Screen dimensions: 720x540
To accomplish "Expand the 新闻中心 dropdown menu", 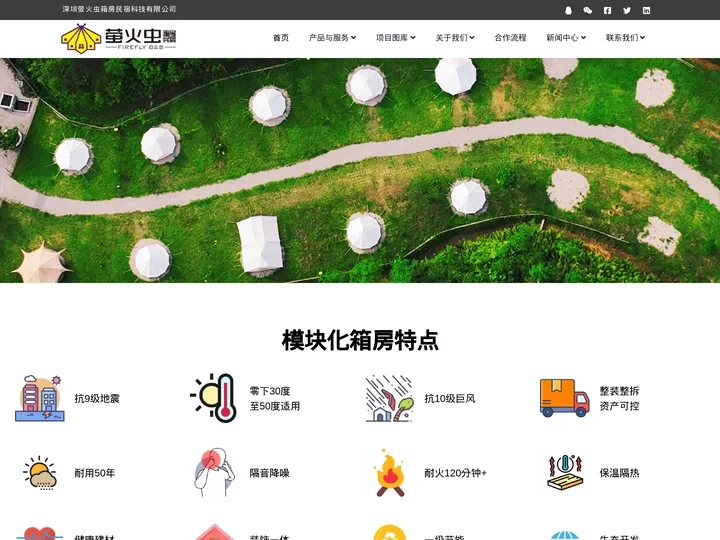I will pyautogui.click(x=566, y=38).
